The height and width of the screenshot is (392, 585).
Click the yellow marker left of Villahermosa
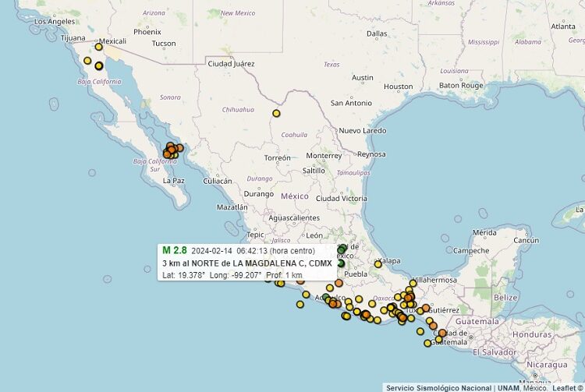tap(413, 283)
